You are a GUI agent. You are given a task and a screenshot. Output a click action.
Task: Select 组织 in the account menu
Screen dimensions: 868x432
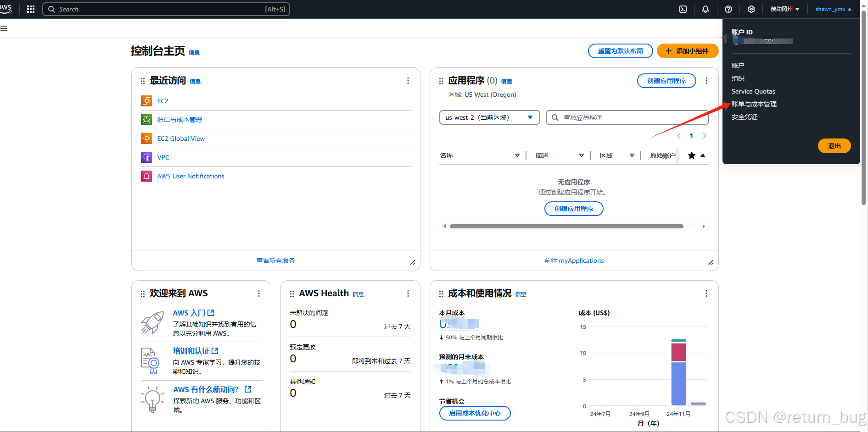point(738,78)
